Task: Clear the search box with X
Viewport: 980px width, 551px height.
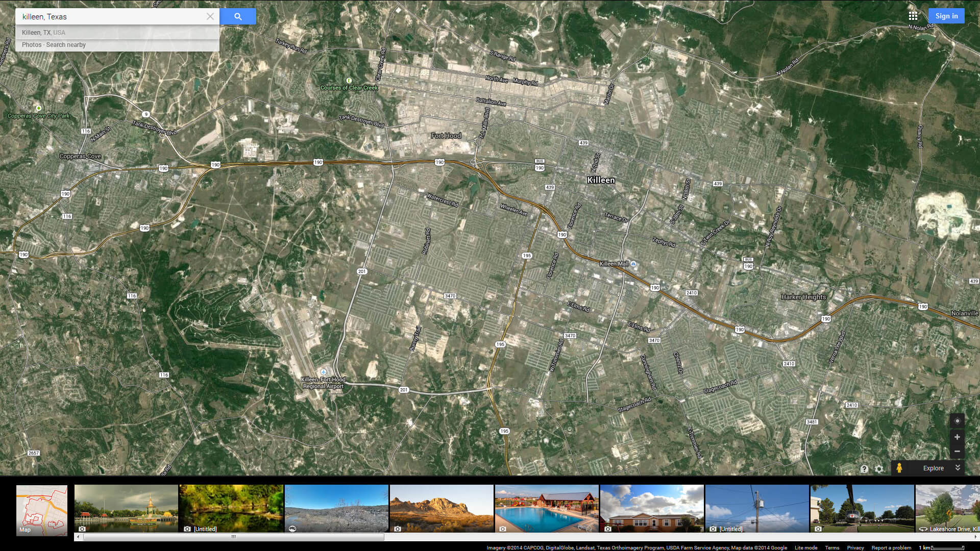Action: (210, 16)
